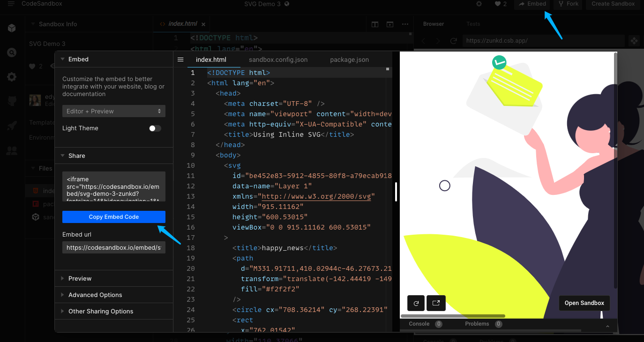Screen dimensions: 644x342
Task: Open embed preview in new window
Action: tap(436, 303)
